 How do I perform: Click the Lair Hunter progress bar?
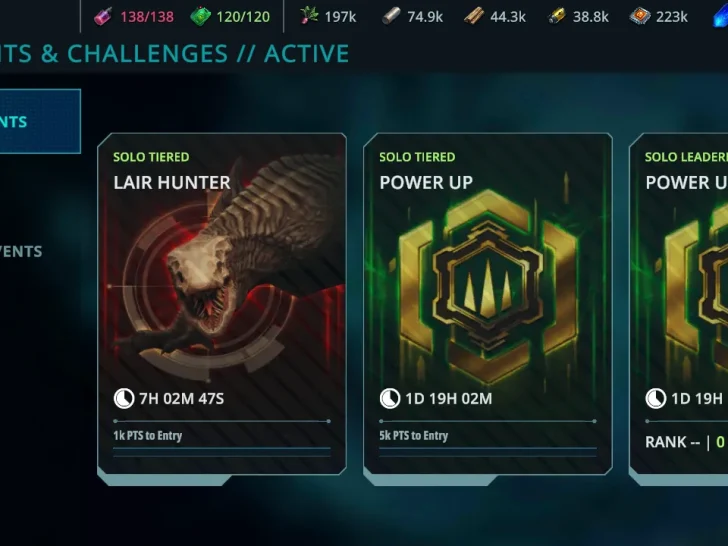coord(222,421)
